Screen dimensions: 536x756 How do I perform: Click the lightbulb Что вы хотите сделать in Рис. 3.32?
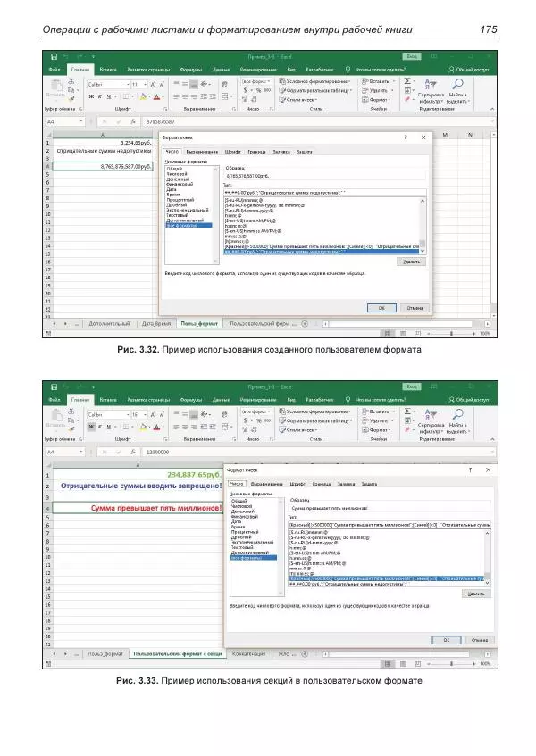pyautogui.click(x=348, y=70)
